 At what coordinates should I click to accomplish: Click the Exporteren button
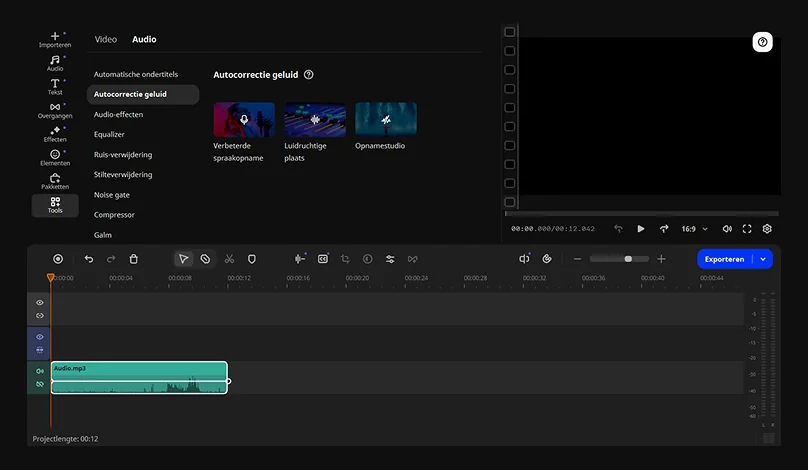(x=724, y=259)
